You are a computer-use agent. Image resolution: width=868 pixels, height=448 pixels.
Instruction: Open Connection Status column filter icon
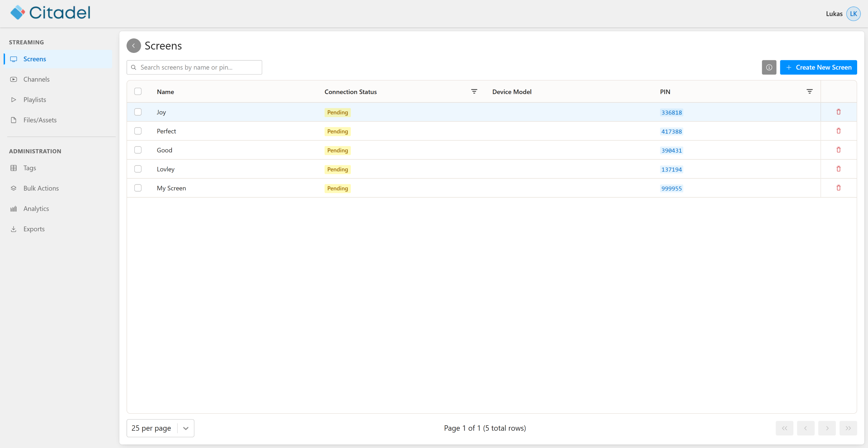(x=474, y=92)
